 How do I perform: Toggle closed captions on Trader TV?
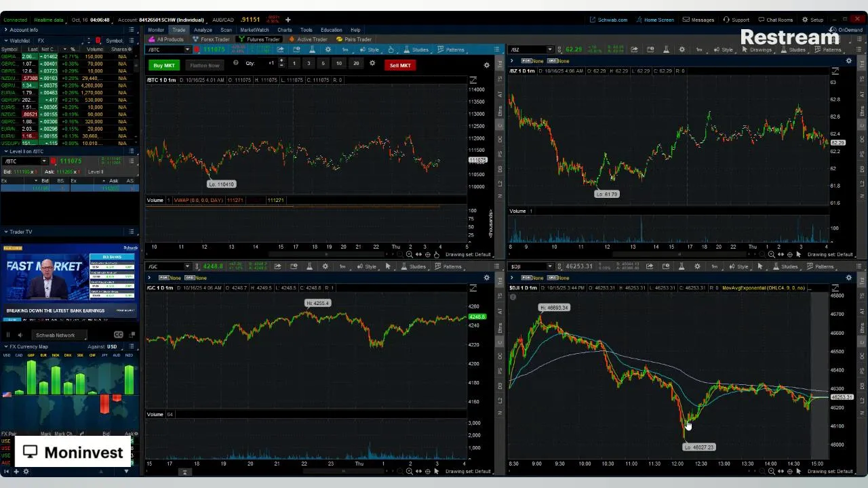click(x=119, y=335)
